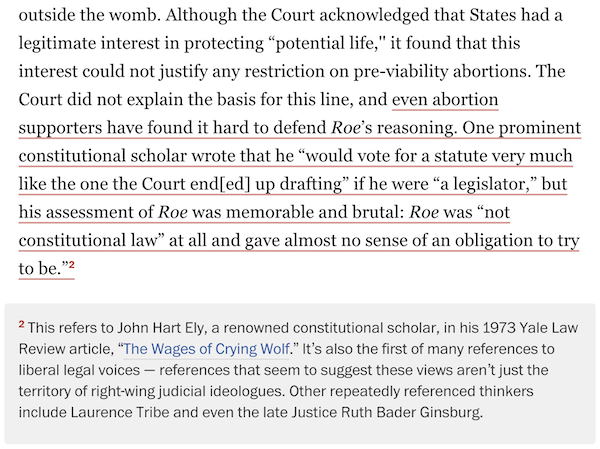This screenshot has height=449, width=600.
Task: Click red footnote marker 2 after "to be."
Action: pos(72,264)
